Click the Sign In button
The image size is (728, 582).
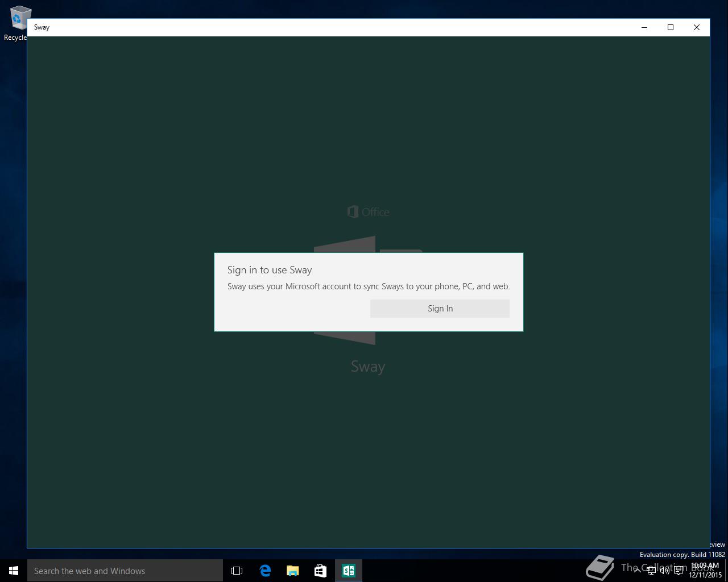pyautogui.click(x=440, y=309)
